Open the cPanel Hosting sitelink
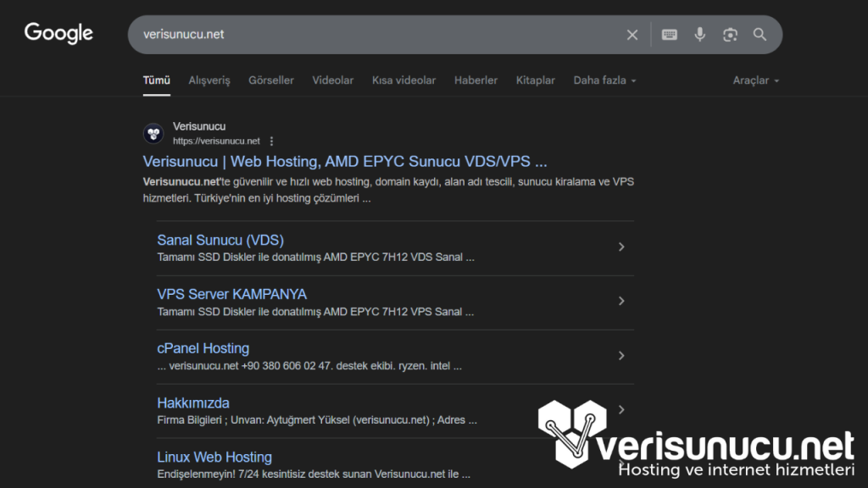This screenshot has width=868, height=488. 203,348
